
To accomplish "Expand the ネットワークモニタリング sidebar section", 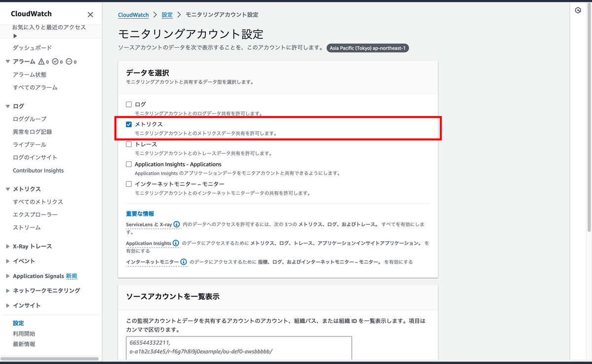I will pos(7,291).
